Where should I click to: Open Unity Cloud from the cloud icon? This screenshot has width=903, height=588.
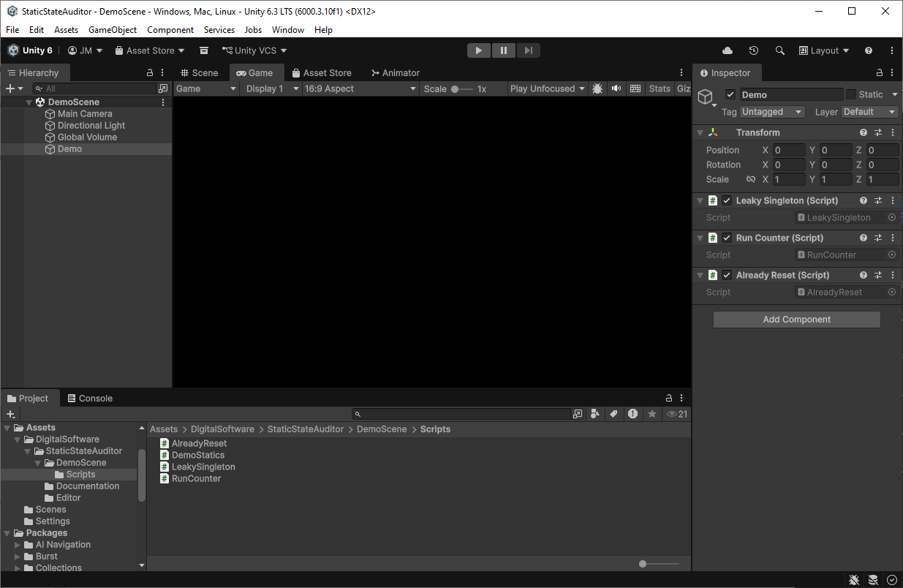coord(728,50)
